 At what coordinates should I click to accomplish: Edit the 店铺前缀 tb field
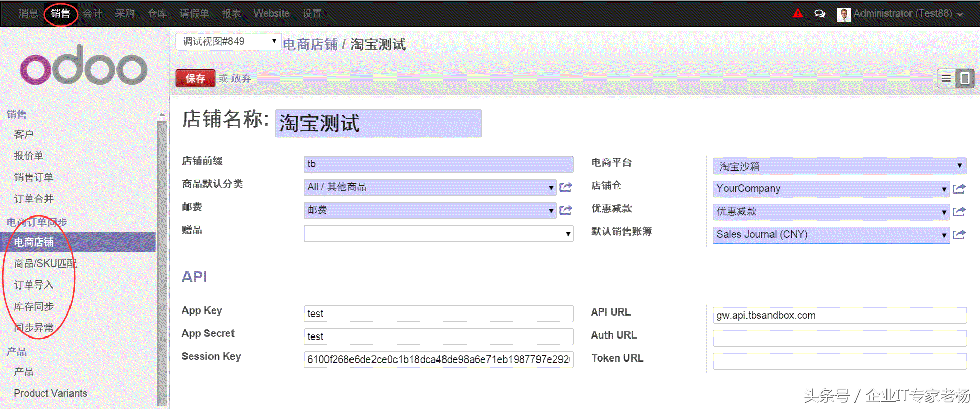coord(438,164)
